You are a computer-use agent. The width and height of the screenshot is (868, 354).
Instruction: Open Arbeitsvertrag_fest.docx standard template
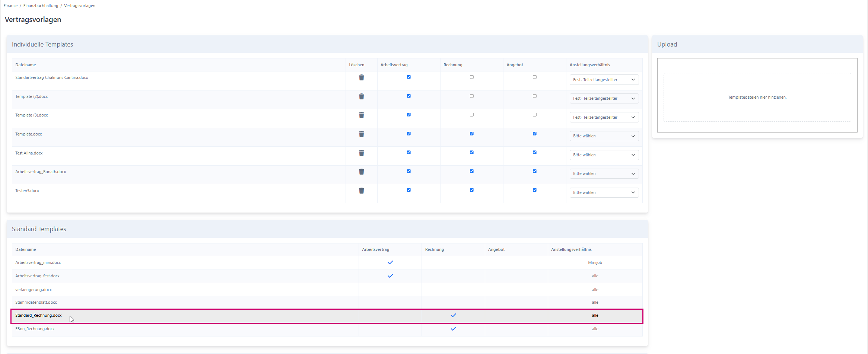coord(37,276)
